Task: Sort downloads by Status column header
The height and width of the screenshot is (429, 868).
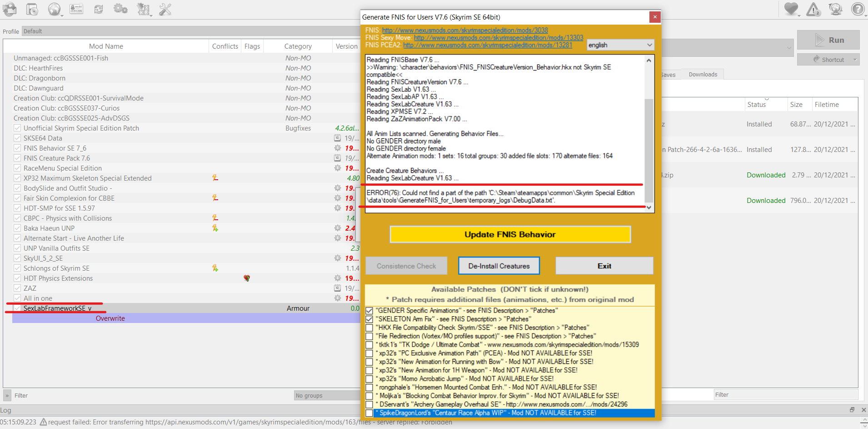Action: click(766, 105)
